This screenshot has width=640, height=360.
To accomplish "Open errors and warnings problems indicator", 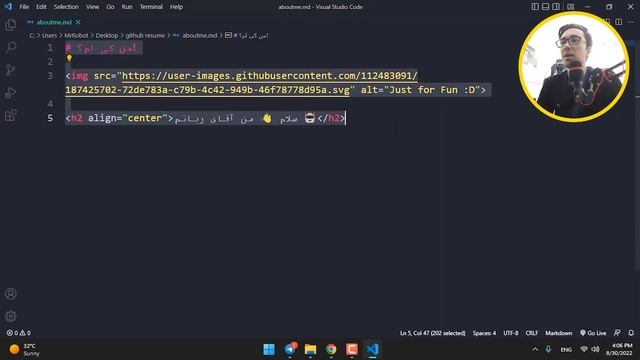I will [19, 333].
